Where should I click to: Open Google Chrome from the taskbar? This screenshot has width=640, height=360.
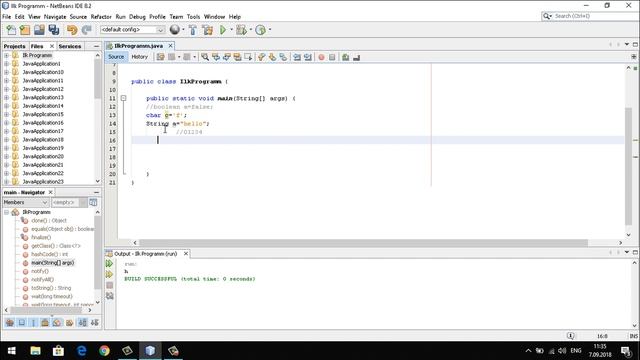click(x=104, y=351)
